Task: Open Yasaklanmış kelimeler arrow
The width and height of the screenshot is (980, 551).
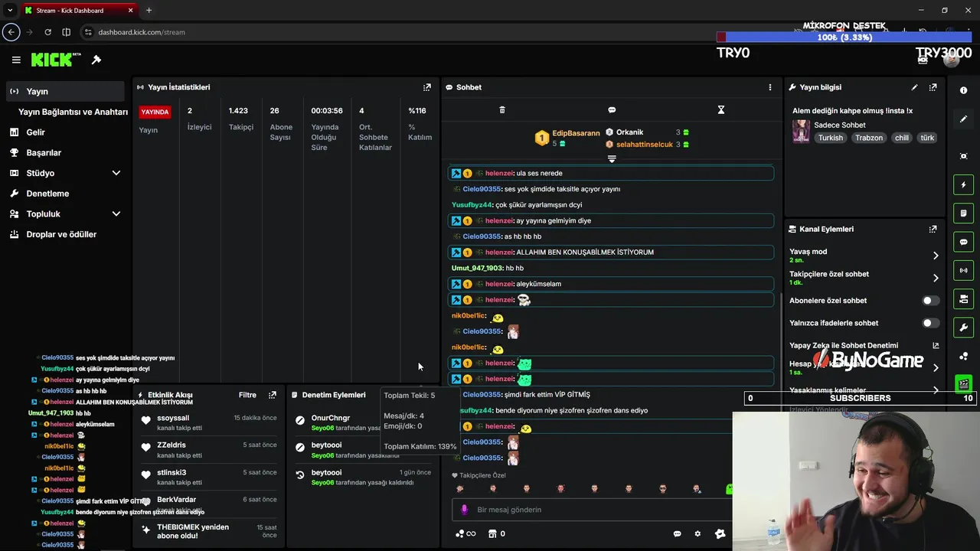Action: [x=936, y=390]
